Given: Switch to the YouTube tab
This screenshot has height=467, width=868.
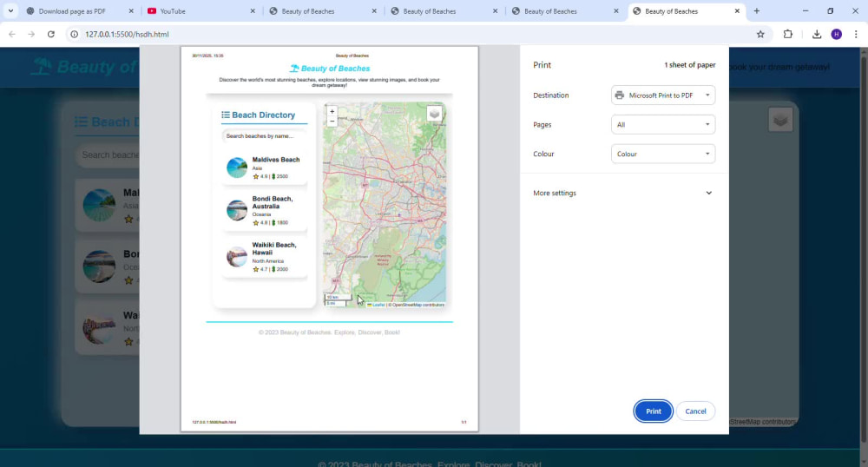Looking at the screenshot, I should (200, 11).
